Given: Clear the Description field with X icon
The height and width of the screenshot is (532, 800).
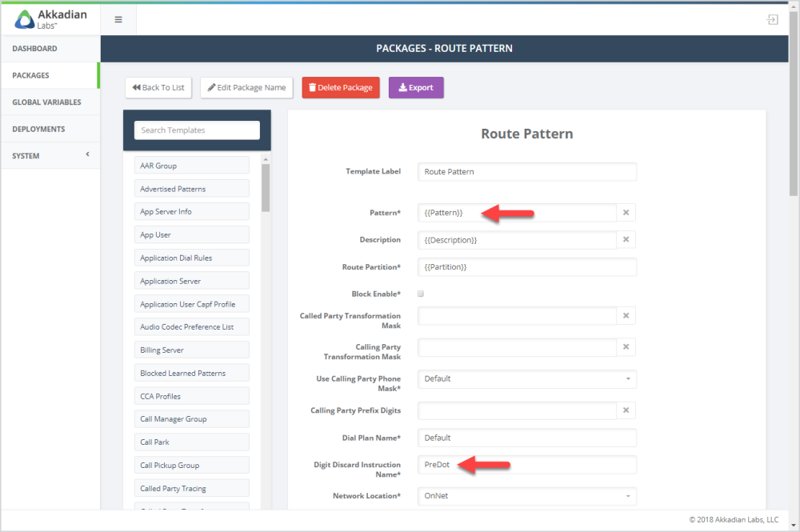Looking at the screenshot, I should pyautogui.click(x=626, y=240).
